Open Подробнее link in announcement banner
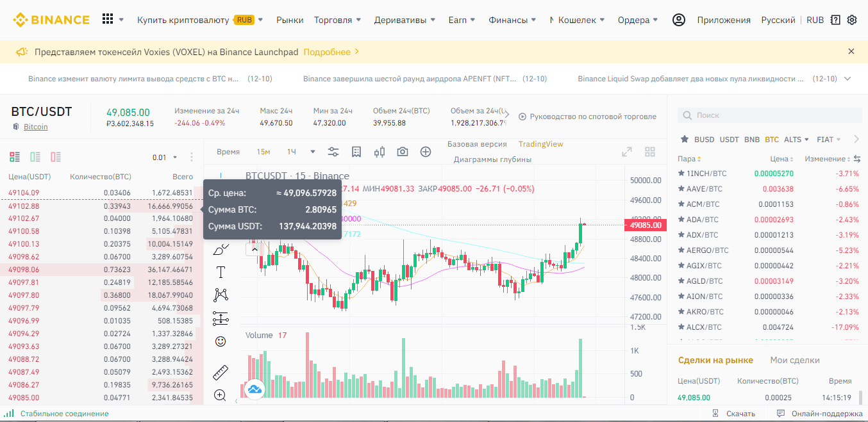 [x=331, y=51]
